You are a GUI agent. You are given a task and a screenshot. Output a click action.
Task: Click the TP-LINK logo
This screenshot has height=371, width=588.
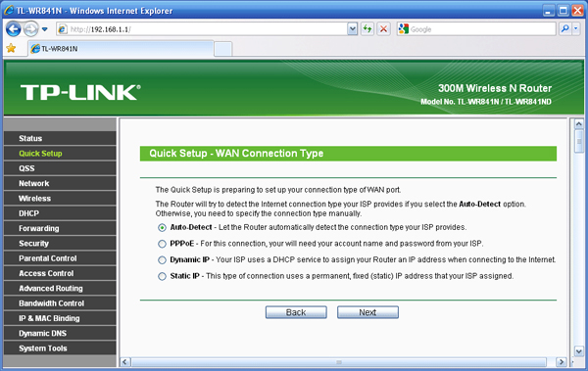(80, 92)
